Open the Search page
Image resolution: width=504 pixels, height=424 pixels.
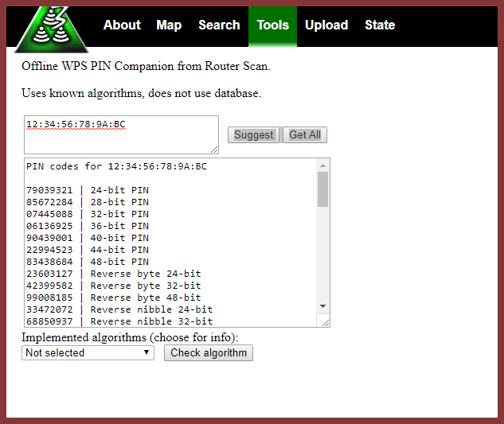219,25
